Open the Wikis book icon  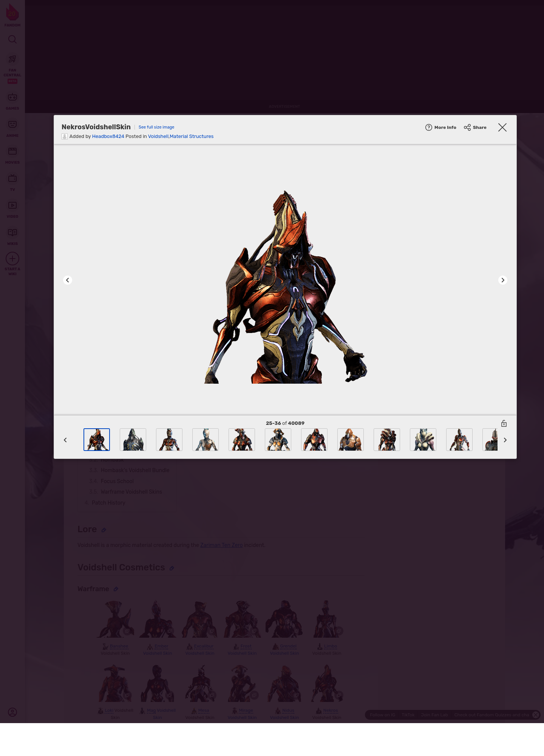[12, 232]
